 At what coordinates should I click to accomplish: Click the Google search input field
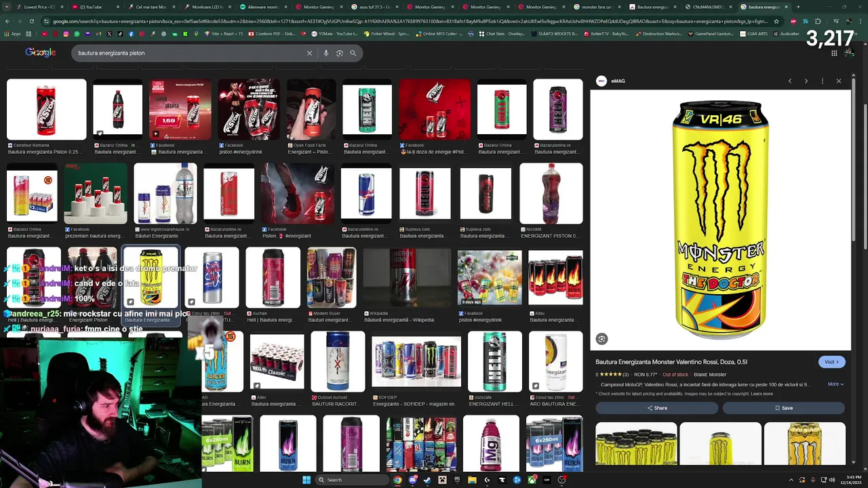[x=190, y=53]
